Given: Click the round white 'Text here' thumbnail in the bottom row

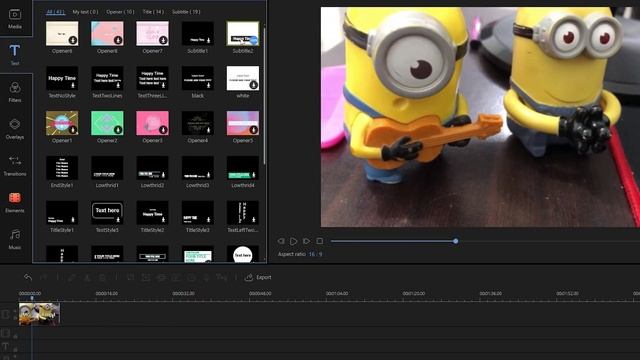Looking at the screenshot, I should (243, 254).
